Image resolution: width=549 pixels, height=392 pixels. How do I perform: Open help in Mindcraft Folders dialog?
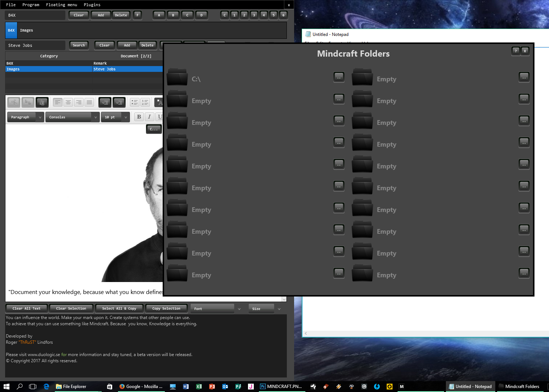point(516,51)
